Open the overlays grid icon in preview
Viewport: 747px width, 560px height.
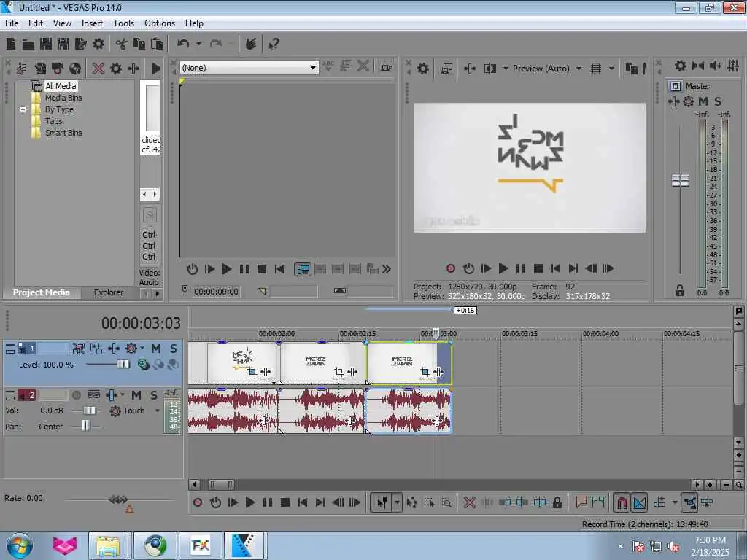pyautogui.click(x=595, y=69)
